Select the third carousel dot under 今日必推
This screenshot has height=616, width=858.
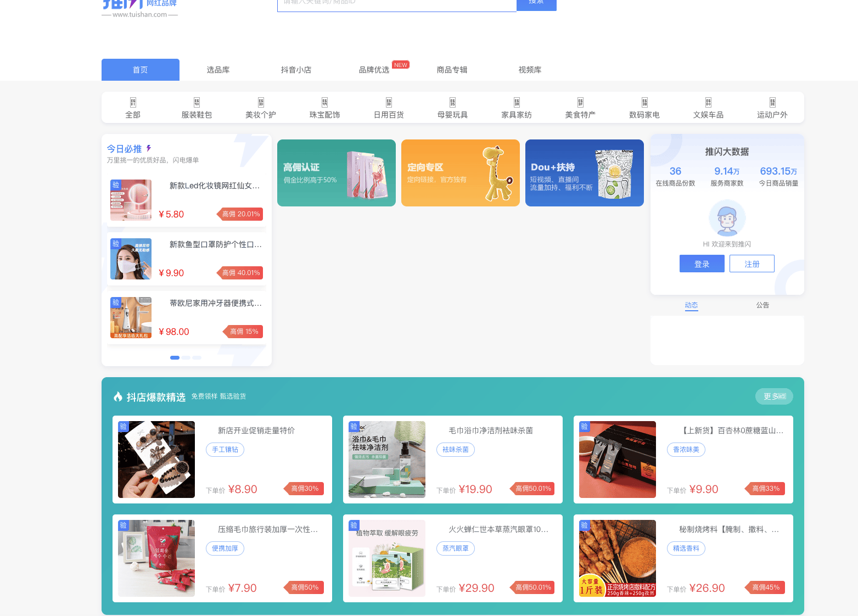pos(197,357)
